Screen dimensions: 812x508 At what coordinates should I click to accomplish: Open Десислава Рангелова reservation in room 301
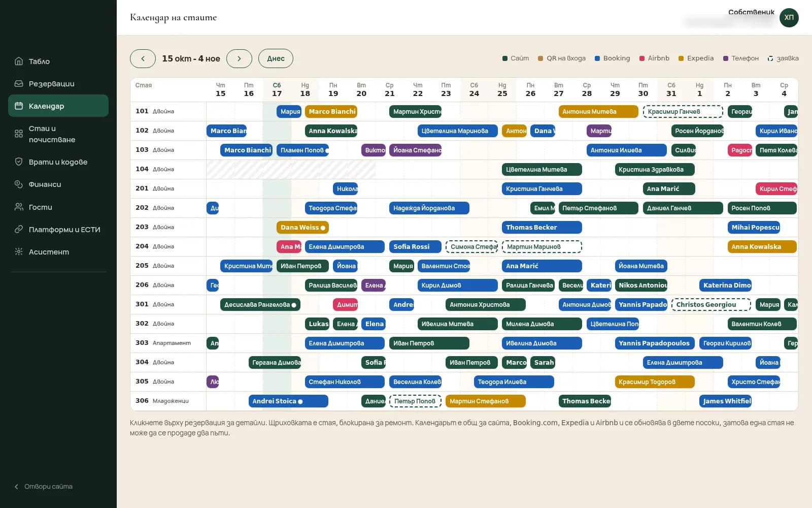(260, 305)
